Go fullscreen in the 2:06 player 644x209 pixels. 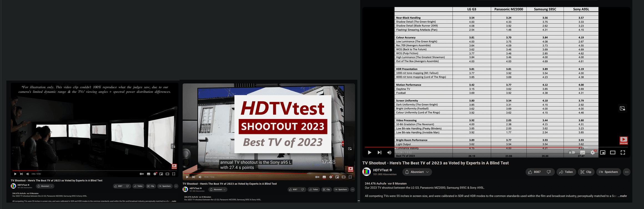click(174, 174)
